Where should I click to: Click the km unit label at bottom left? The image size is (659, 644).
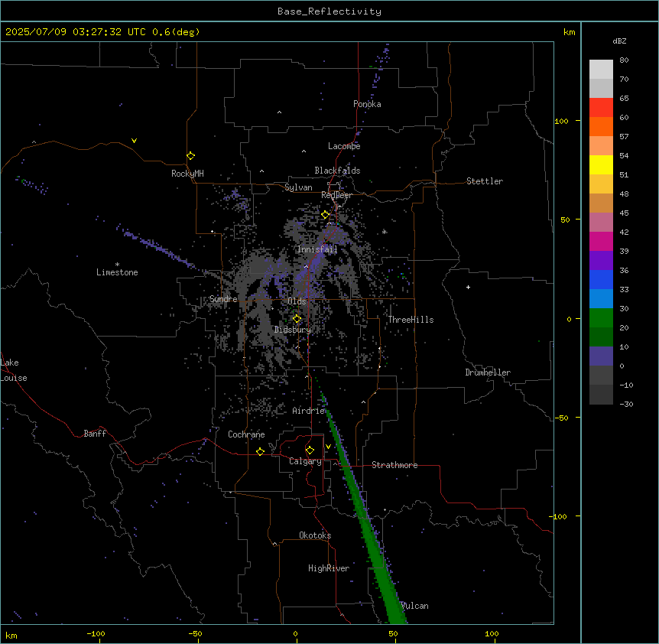coord(11,635)
